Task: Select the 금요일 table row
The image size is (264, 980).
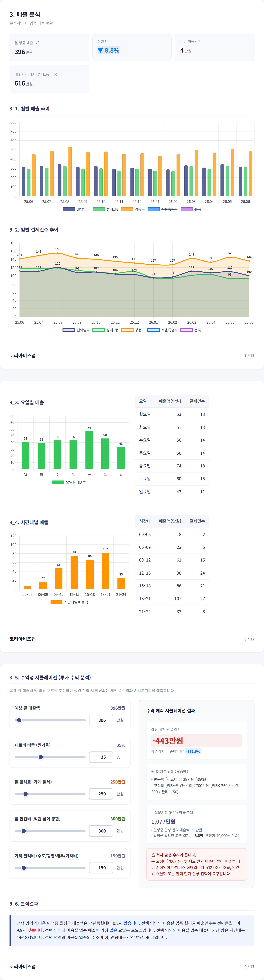Action: pyautogui.click(x=172, y=466)
